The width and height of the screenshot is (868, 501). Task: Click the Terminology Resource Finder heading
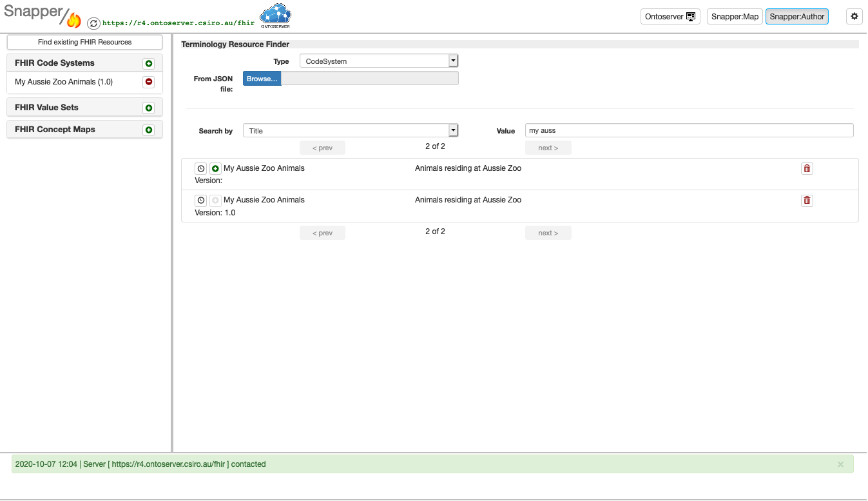[x=235, y=44]
